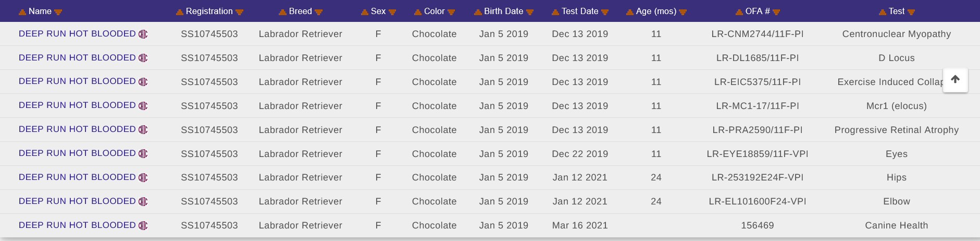The width and height of the screenshot is (980, 241).
Task: Open DEEP RUN HOT BLOODED link in Elbow row
Action: coord(77,201)
